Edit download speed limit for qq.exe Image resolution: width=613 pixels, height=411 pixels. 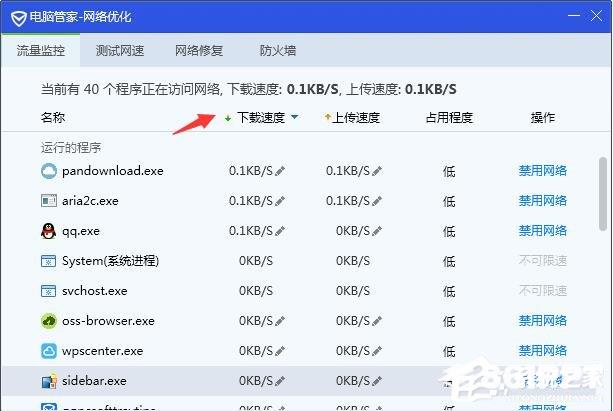point(280,231)
